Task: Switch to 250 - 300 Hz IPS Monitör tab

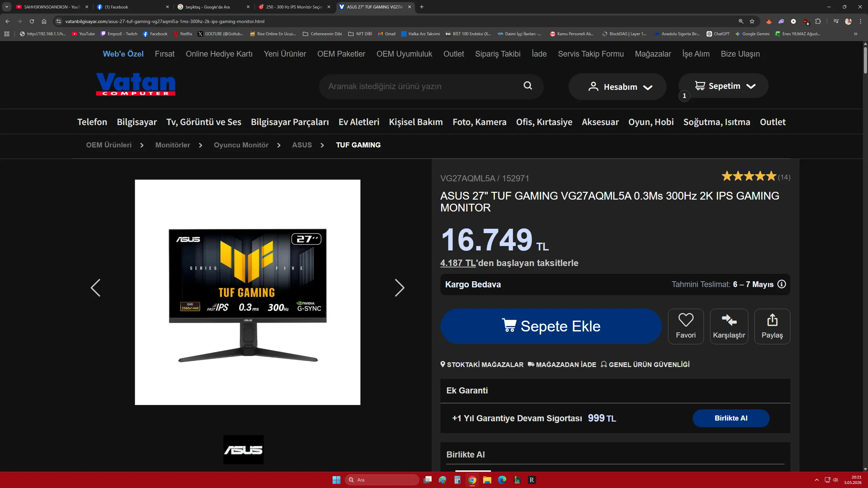Action: (x=294, y=7)
